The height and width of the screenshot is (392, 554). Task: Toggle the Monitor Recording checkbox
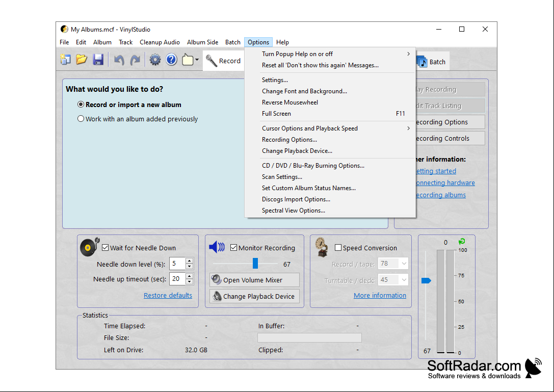click(x=233, y=248)
